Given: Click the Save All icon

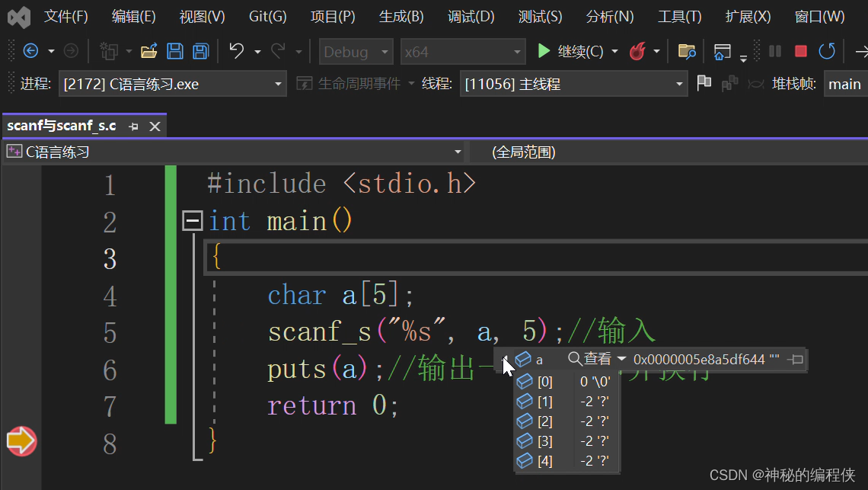Looking at the screenshot, I should click(200, 51).
